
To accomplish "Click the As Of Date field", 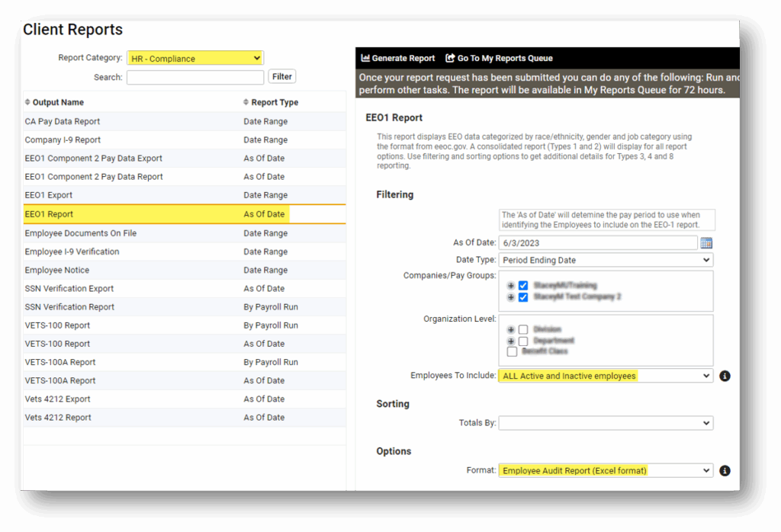I will (x=598, y=243).
